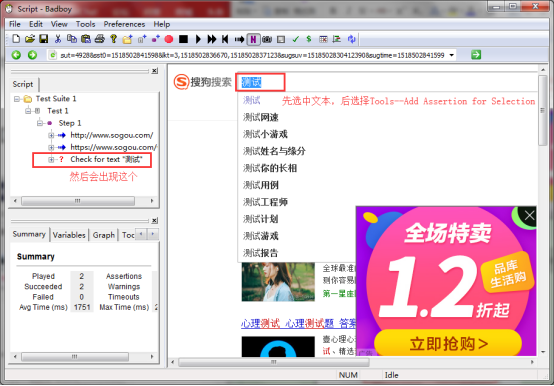Show more bottom tabs with the right arrow

152,234
